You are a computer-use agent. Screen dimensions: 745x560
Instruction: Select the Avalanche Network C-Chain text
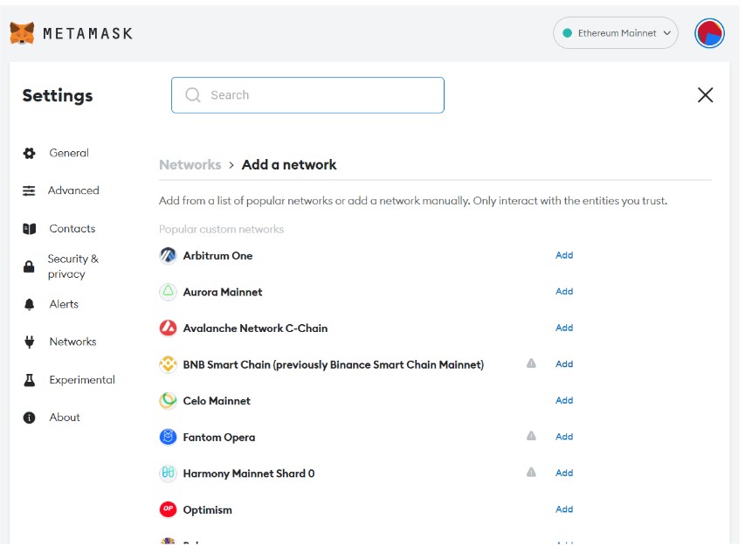255,328
